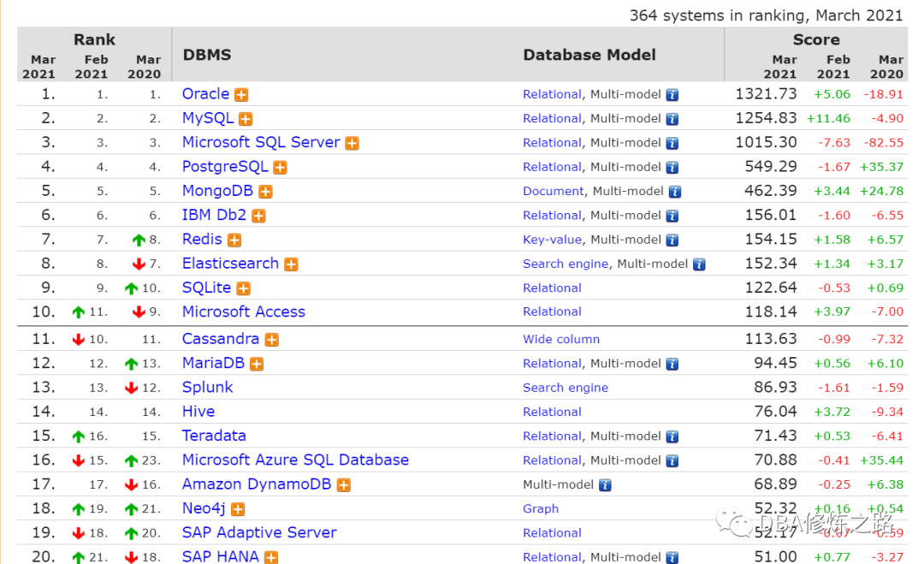Click the plus icon next to Amazon DynamoDB

(x=344, y=485)
